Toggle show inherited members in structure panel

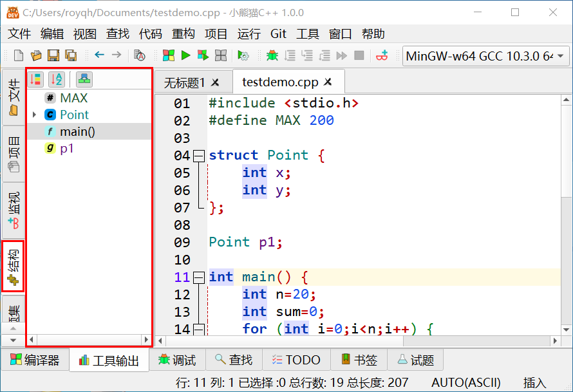84,79
